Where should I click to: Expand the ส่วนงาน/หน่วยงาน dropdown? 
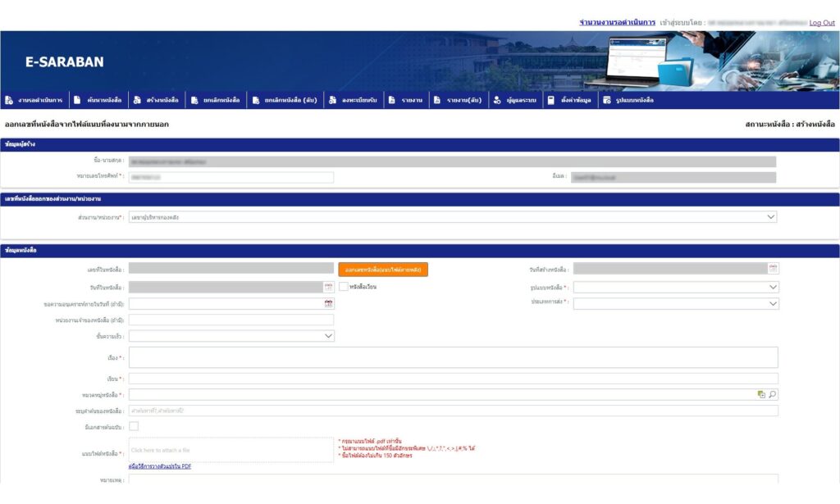pyautogui.click(x=770, y=217)
